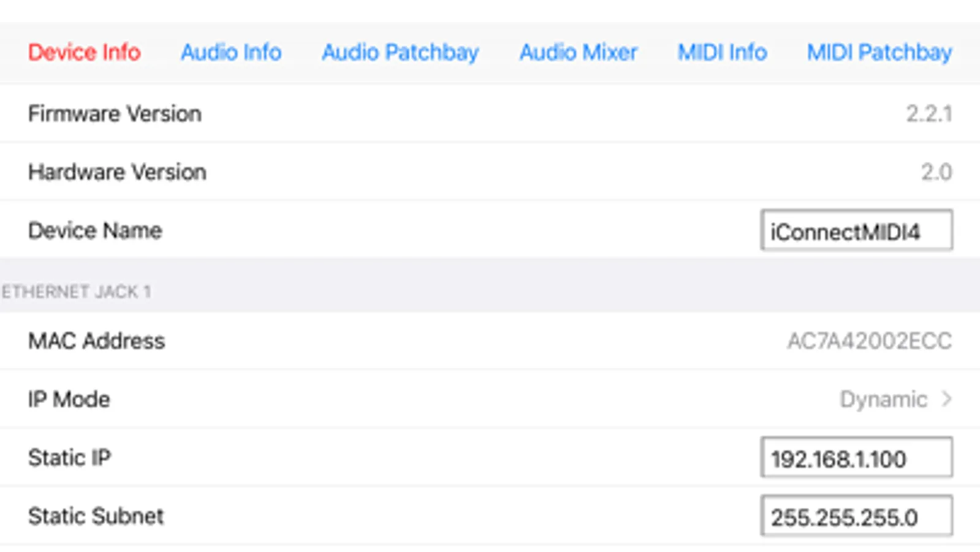Image resolution: width=980 pixels, height=552 pixels.
Task: Click the MAC Address row label
Action: [97, 341]
